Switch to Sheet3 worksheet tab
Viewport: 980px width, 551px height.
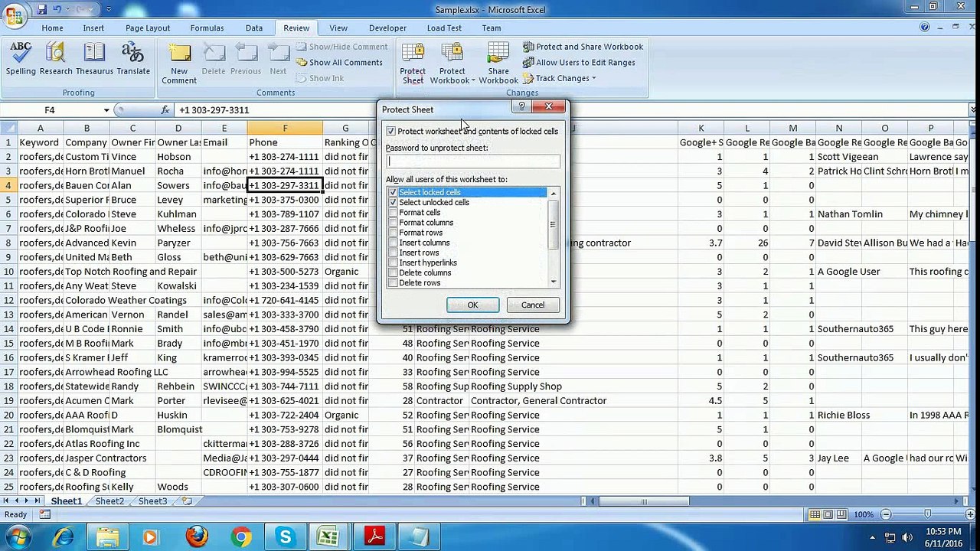coord(152,501)
